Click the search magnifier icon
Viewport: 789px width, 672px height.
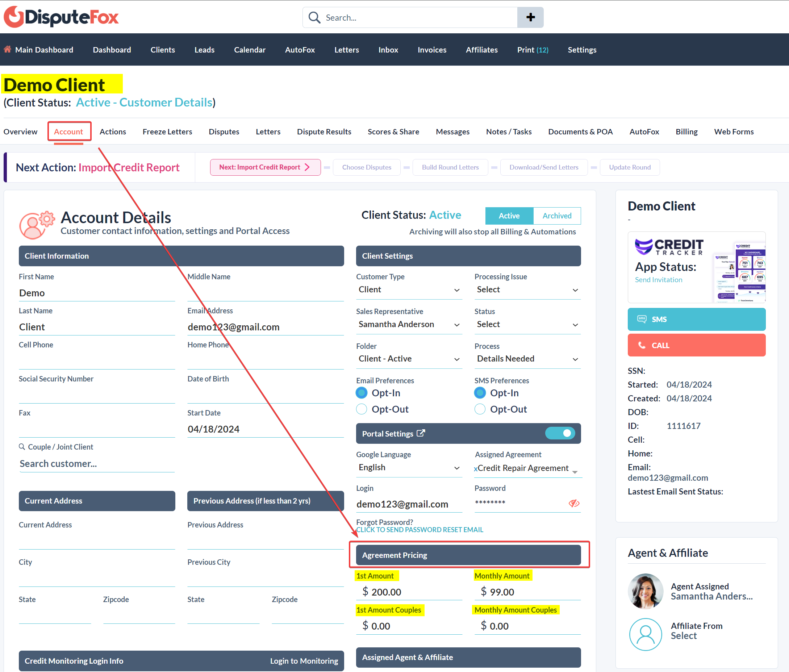point(314,17)
